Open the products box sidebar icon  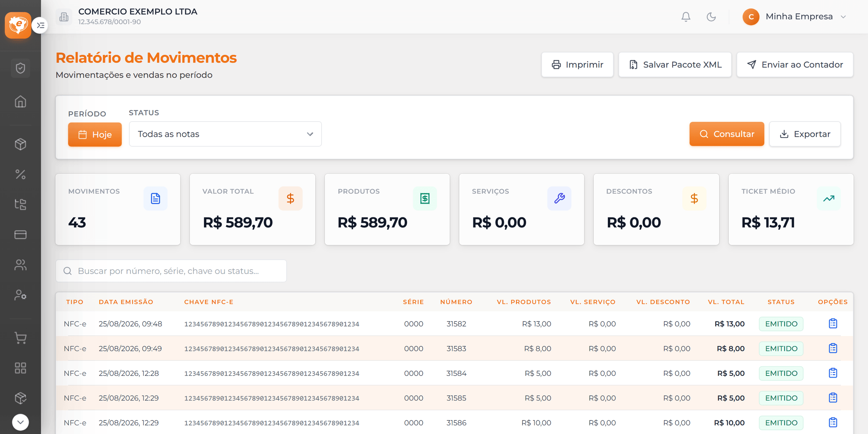[21, 144]
